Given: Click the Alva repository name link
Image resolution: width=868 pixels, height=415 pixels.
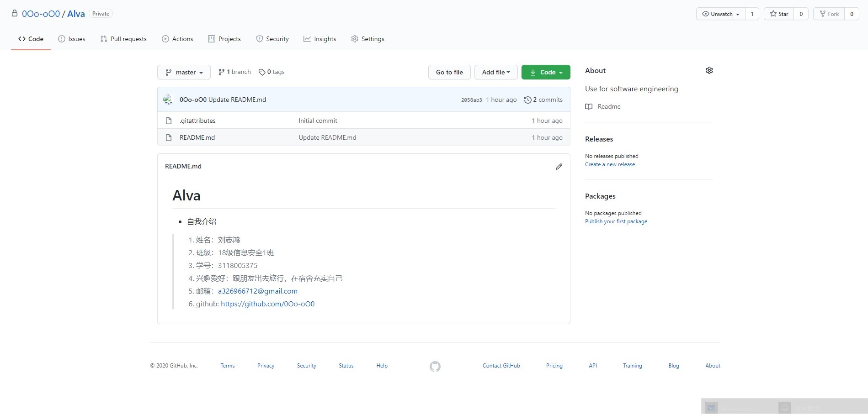Looking at the screenshot, I should pyautogui.click(x=76, y=14).
